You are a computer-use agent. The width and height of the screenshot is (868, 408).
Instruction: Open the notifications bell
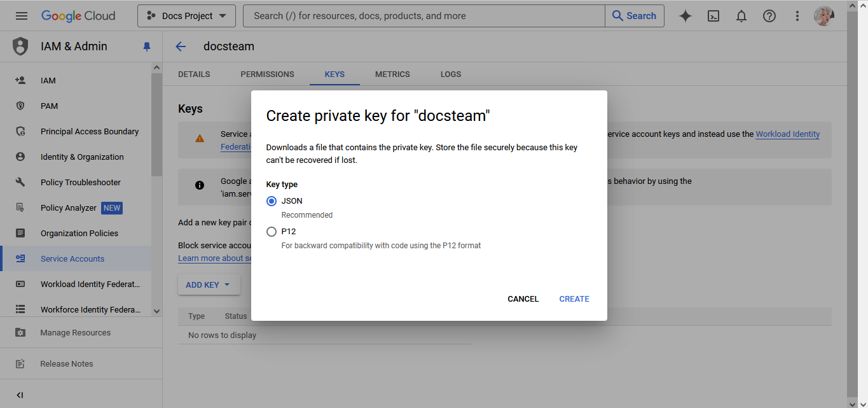pos(741,16)
